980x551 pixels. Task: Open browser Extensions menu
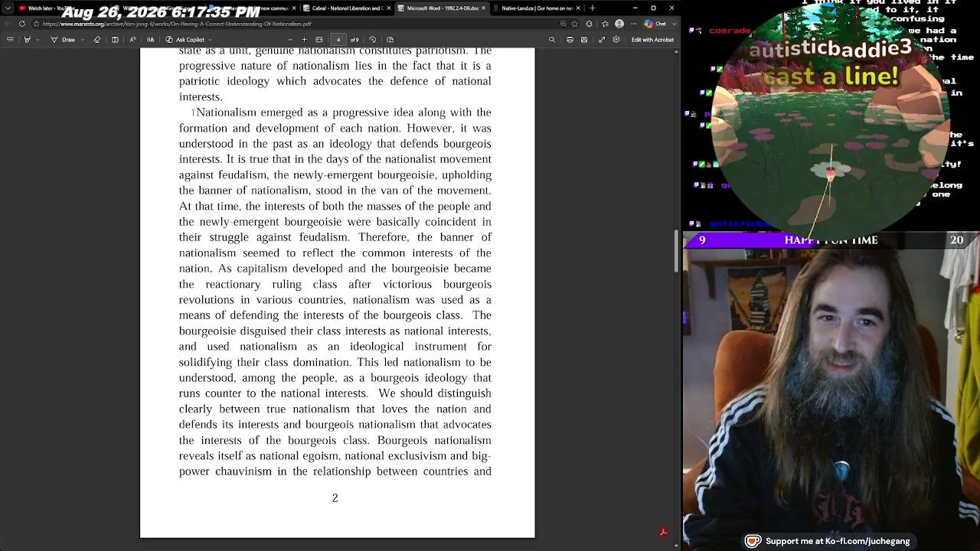coord(588,24)
